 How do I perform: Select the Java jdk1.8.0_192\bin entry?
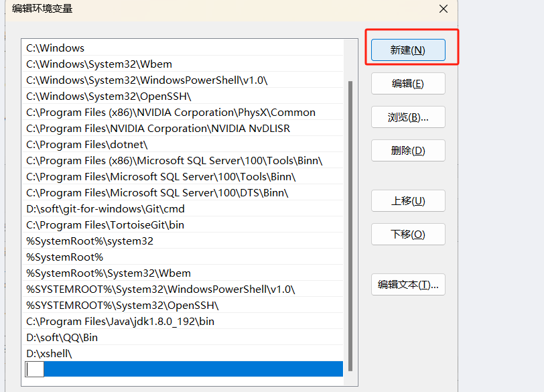(121, 322)
